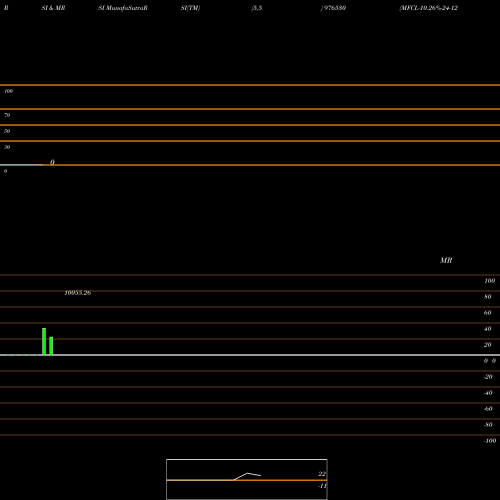
Task: Select the -20 label on MR scale
Action: 488,377
